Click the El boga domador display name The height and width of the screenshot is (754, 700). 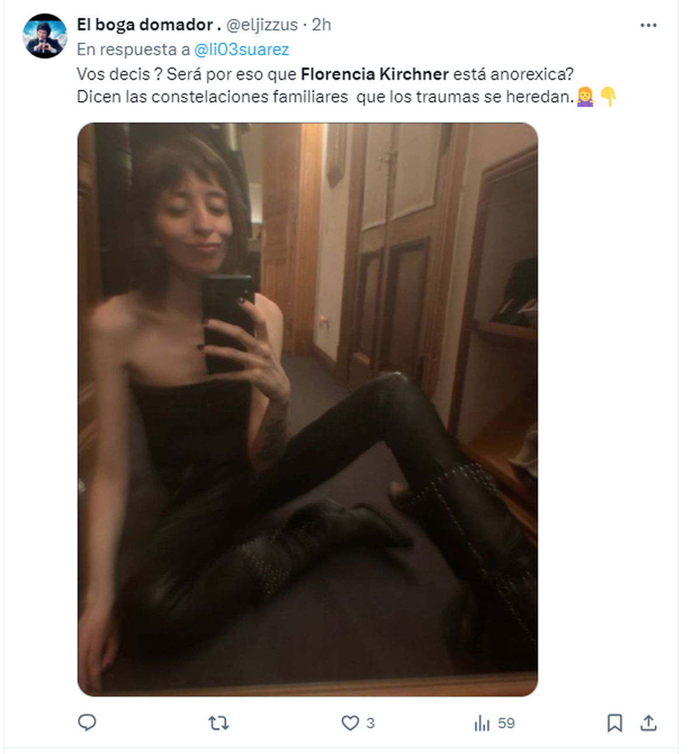pos(149,24)
